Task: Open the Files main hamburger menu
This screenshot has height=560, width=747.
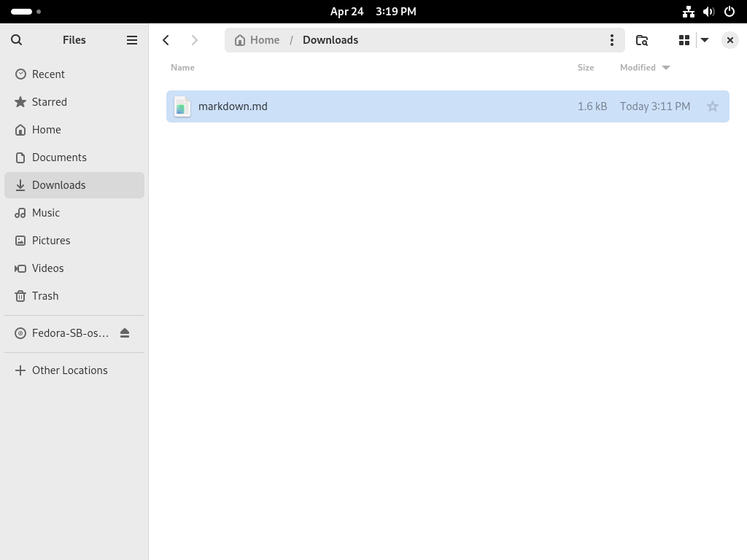Action: [x=132, y=40]
